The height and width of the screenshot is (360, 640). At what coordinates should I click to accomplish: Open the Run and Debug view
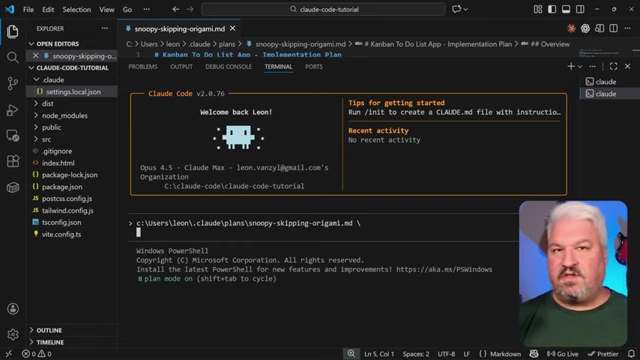[x=13, y=110]
